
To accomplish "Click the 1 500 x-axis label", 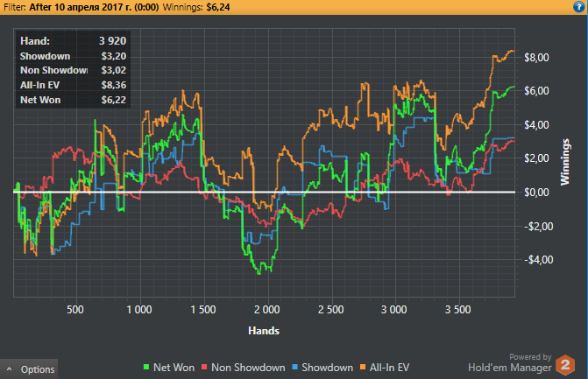I will tap(203, 310).
